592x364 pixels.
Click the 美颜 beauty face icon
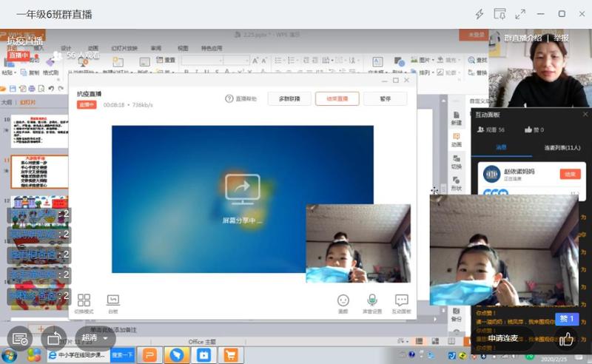point(343,300)
